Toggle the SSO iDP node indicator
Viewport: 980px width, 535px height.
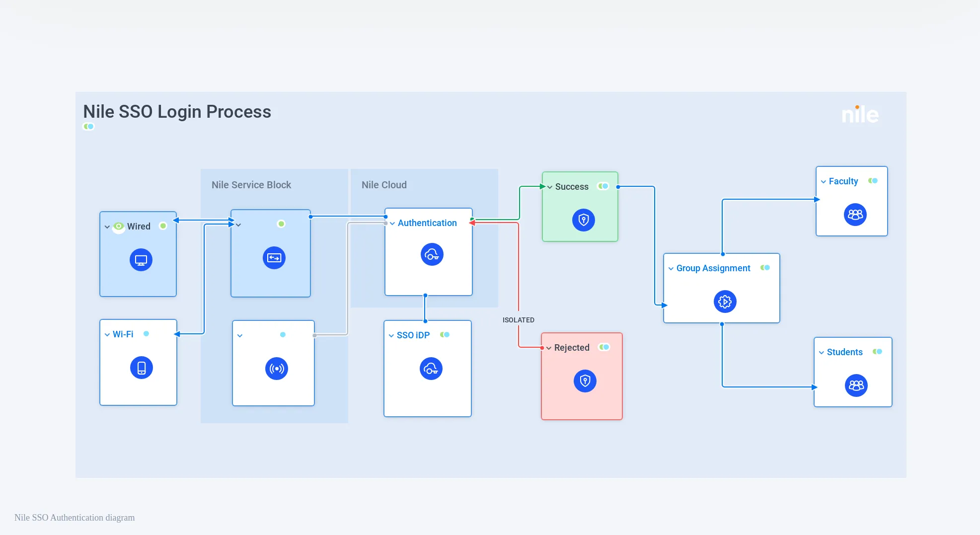445,335
